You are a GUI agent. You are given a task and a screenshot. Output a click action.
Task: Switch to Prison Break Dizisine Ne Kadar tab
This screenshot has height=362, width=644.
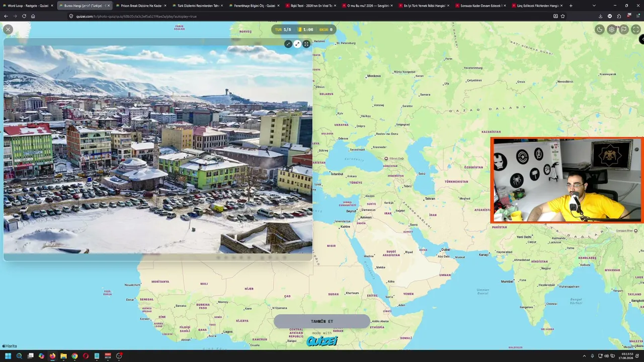click(x=141, y=6)
